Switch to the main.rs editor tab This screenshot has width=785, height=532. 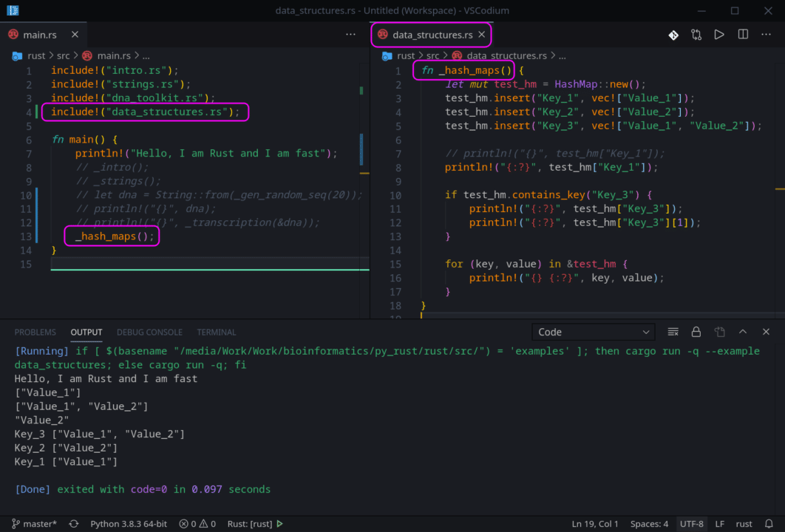[40, 35]
